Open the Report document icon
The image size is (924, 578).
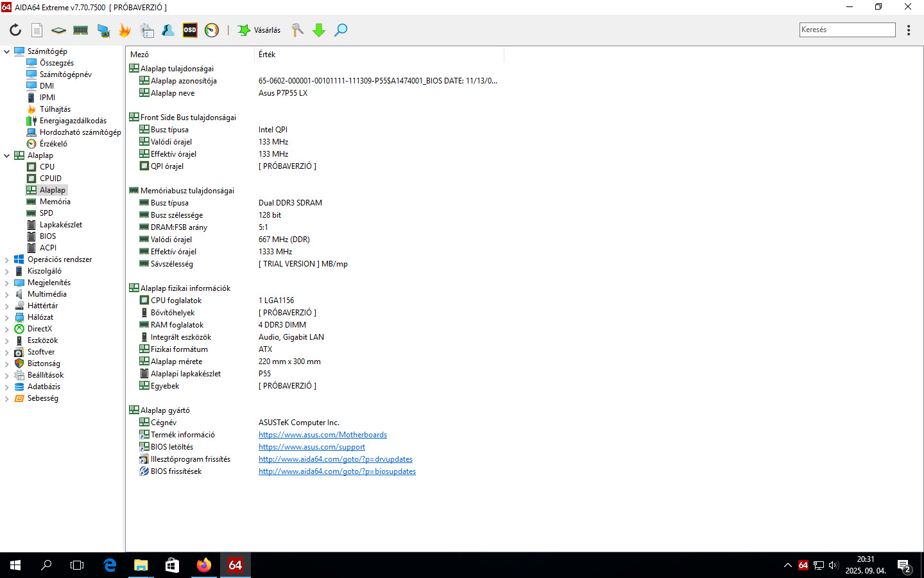37,30
